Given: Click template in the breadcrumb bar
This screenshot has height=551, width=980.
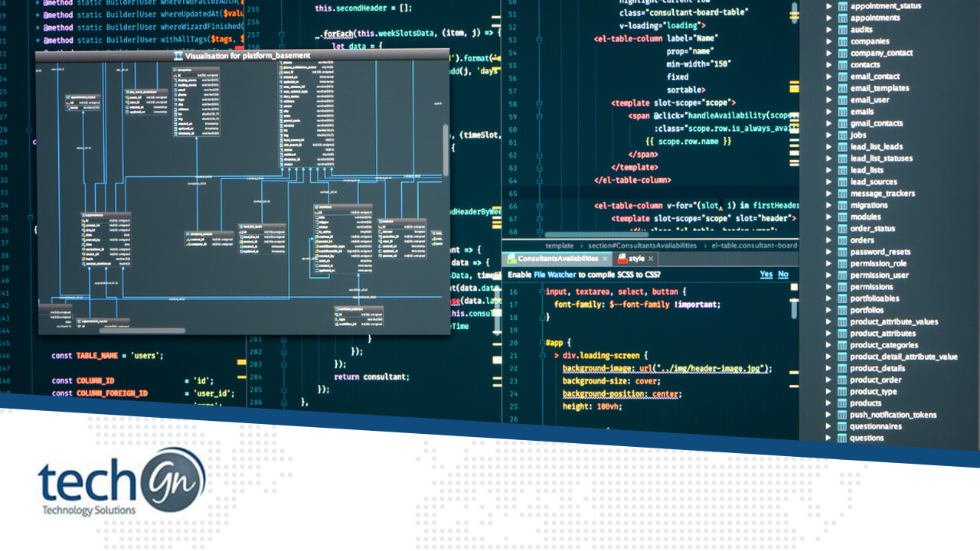Looking at the screenshot, I should point(559,246).
